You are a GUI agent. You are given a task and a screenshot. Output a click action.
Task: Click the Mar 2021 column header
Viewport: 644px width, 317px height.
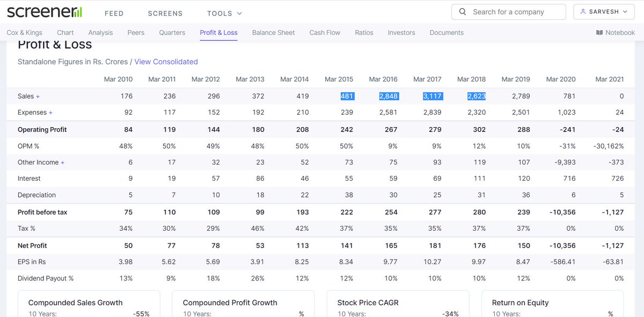[x=609, y=79]
